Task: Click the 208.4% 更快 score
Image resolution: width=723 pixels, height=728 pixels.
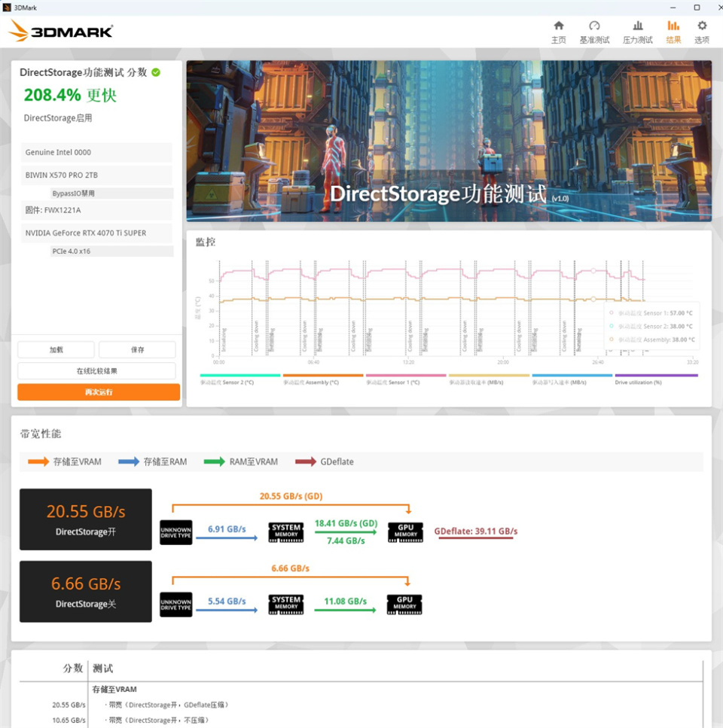Action: [x=71, y=95]
